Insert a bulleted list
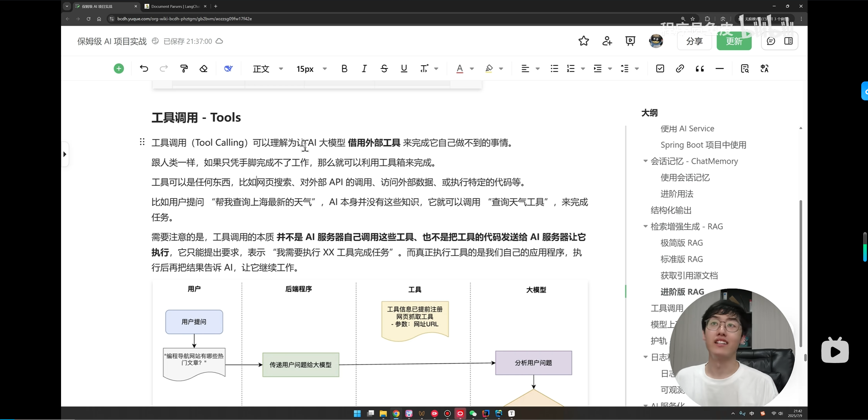The image size is (868, 420). coord(554,69)
